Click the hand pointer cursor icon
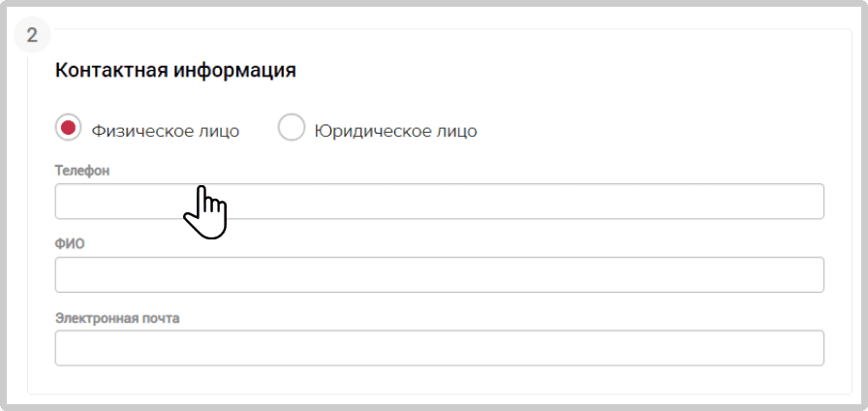 tap(205, 212)
